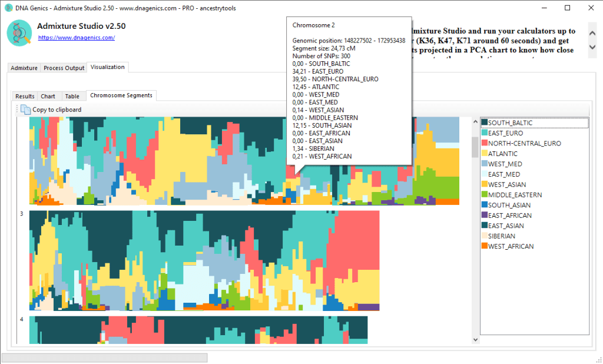The image size is (603, 364).
Task: Click the pink NORTH-CENTRAL_EURO legend square
Action: point(485,143)
